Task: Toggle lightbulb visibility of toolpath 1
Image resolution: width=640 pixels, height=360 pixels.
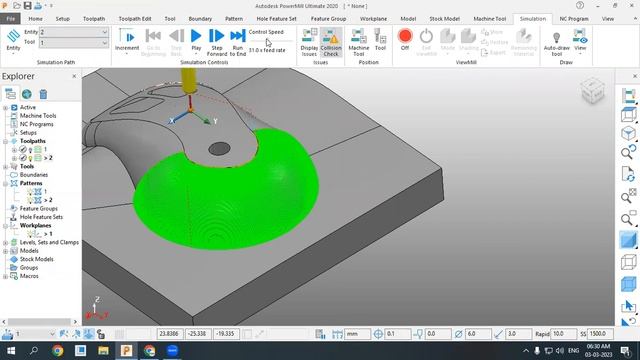Action: tap(30, 150)
